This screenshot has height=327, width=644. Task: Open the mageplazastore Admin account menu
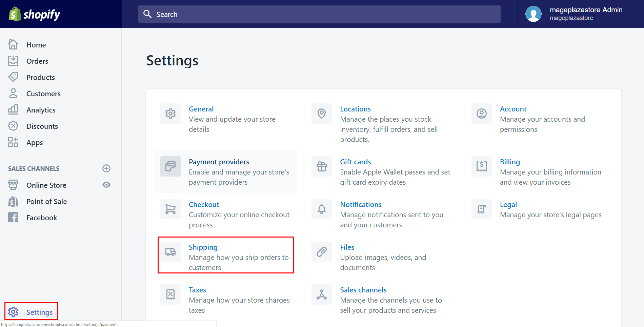[573, 14]
